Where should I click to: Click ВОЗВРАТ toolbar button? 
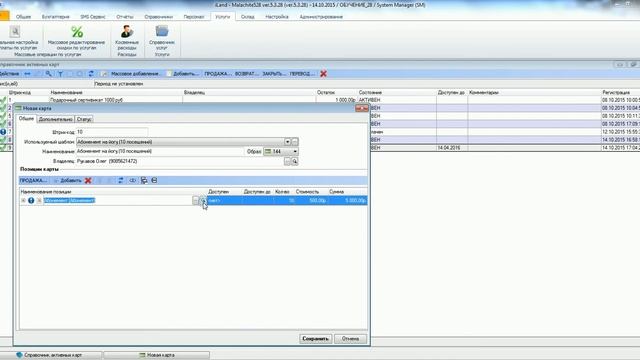click(247, 74)
